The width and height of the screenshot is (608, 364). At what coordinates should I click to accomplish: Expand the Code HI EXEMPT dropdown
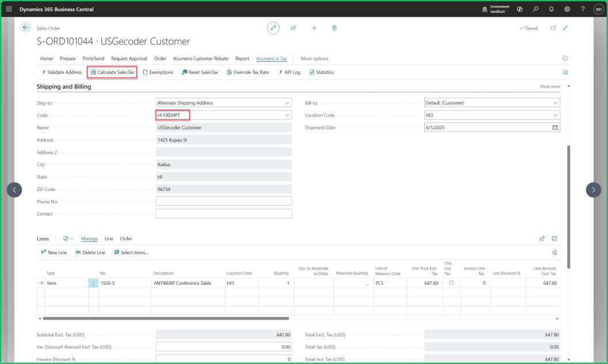(x=287, y=115)
